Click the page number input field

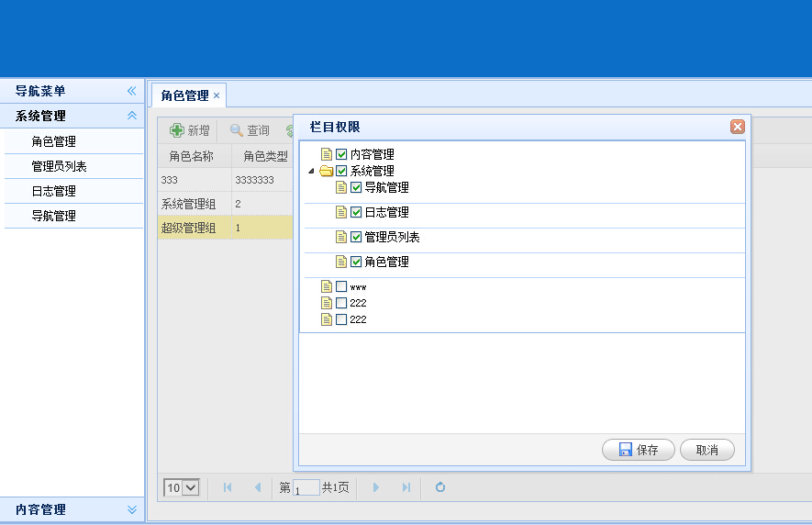[306, 487]
